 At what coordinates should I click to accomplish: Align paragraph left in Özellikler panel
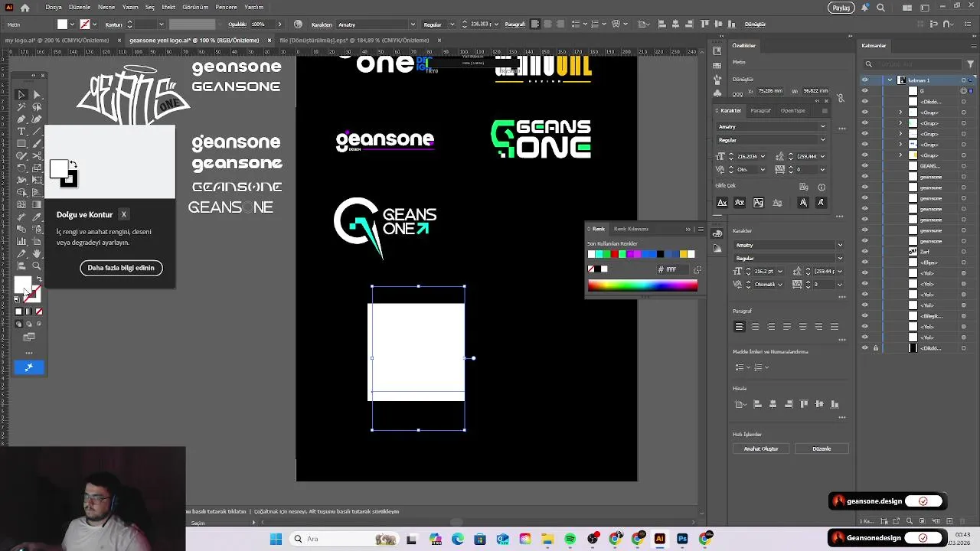pos(740,327)
